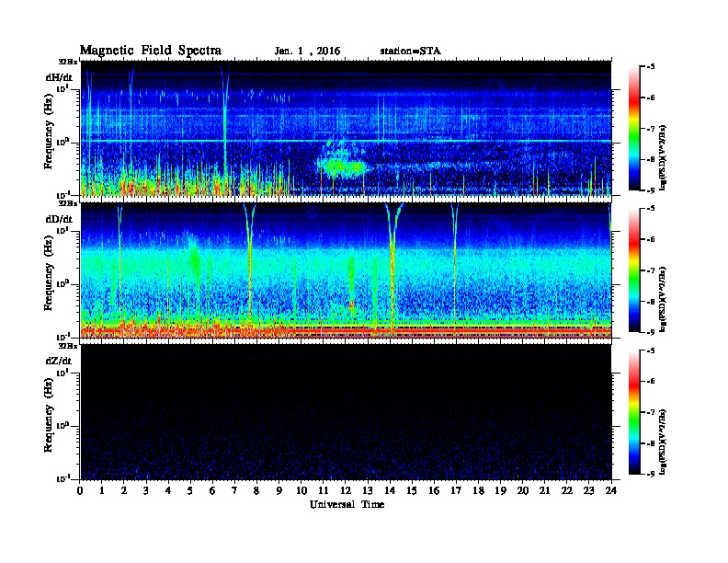Click hour tick label "24" on time axis
The image size is (728, 563).
coord(611,490)
